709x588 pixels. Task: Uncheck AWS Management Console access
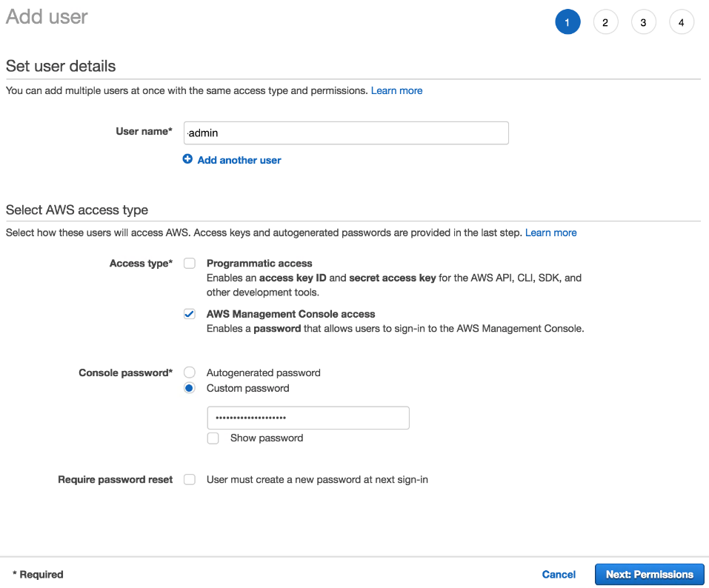190,314
